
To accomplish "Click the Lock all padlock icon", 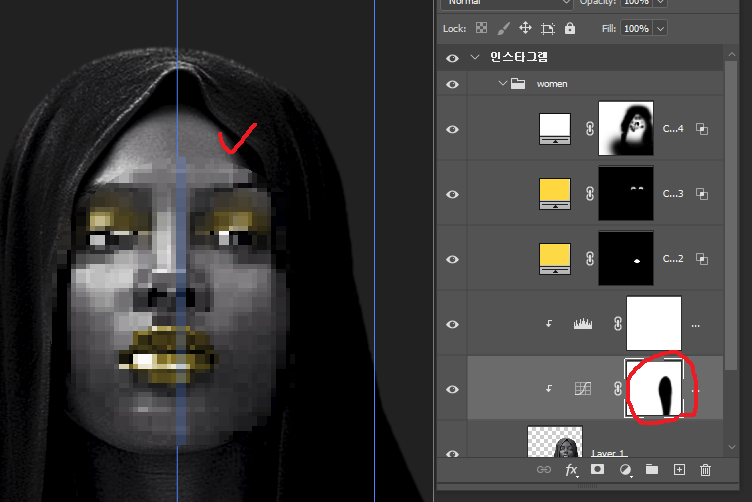I will click(569, 28).
